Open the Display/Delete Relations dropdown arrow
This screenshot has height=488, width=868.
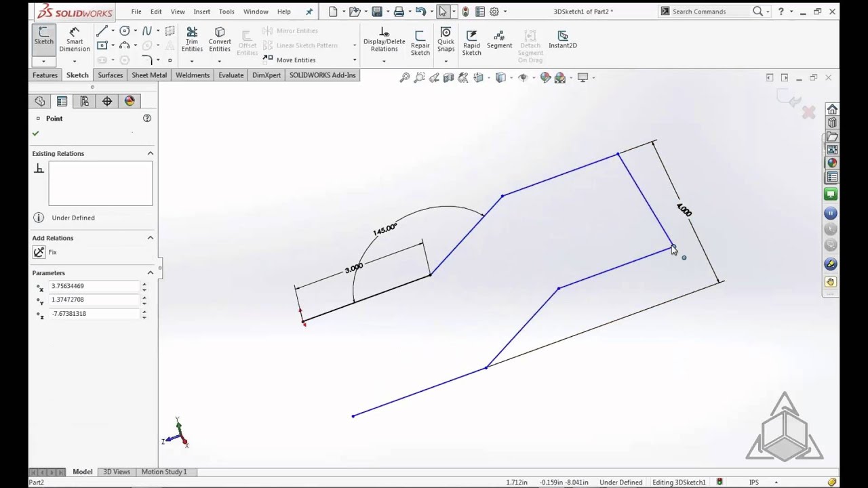[384, 61]
